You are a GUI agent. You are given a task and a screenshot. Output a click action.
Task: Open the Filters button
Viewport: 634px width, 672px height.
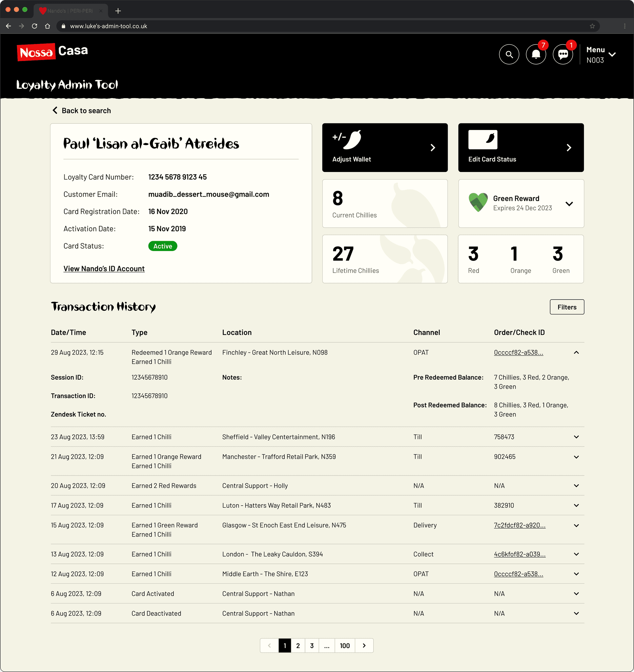(x=566, y=307)
